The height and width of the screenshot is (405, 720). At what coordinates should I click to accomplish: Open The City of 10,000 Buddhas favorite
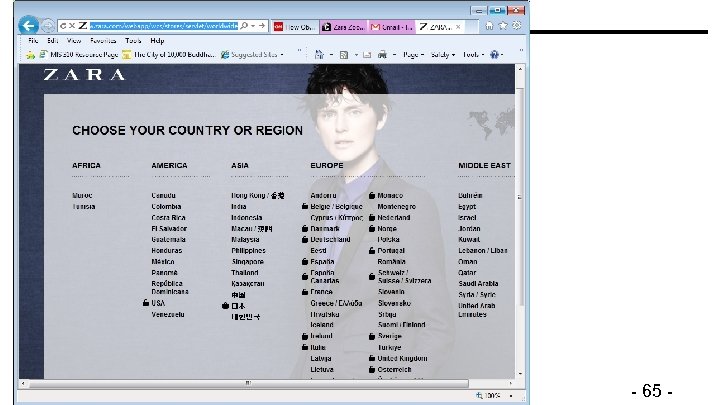click(169, 55)
